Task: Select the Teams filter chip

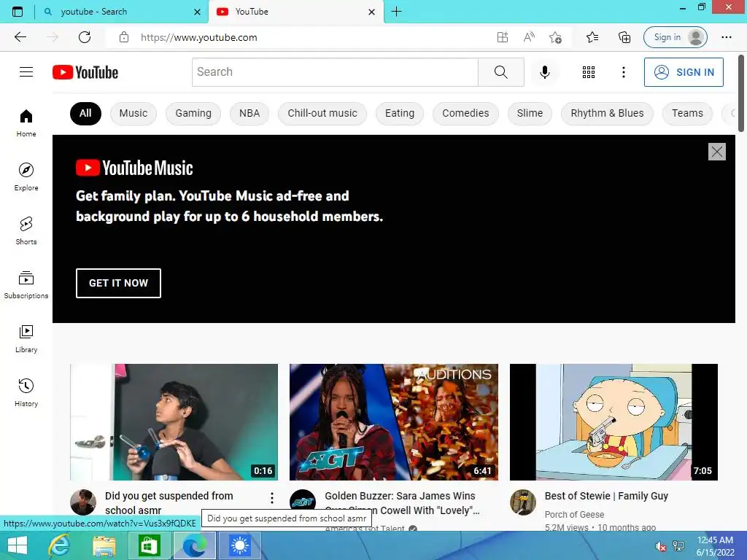Action: coord(687,113)
